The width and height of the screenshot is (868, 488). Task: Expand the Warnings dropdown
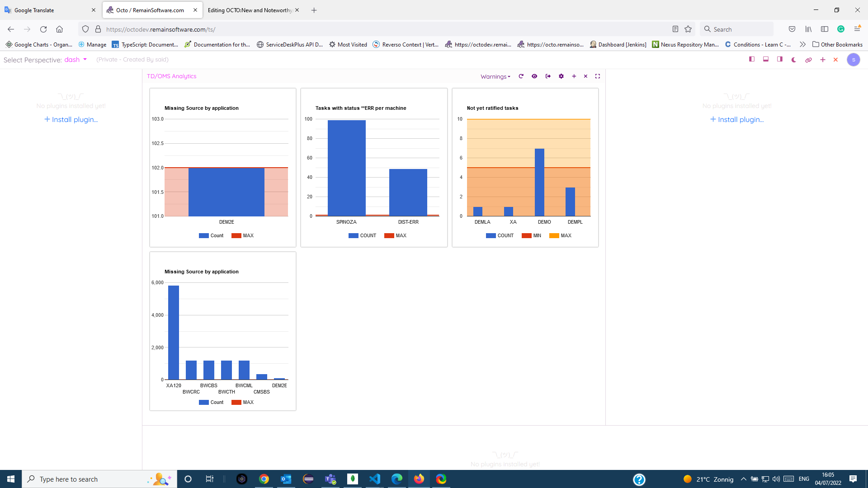tap(495, 77)
